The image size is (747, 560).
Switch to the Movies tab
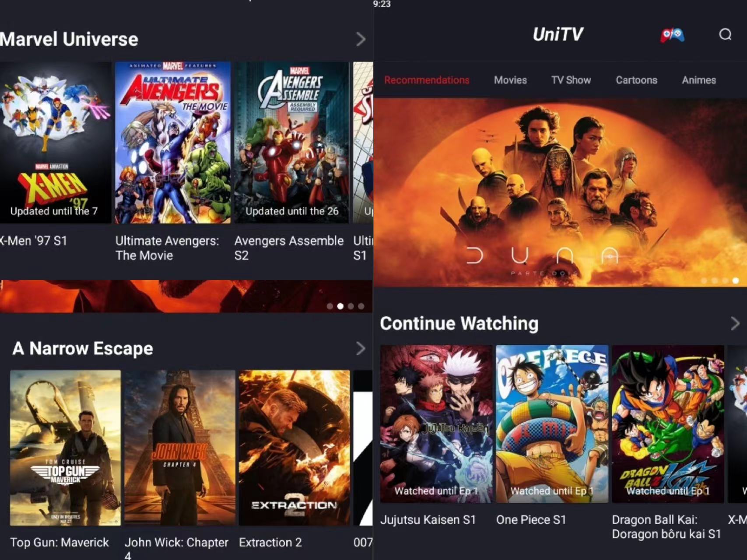click(x=510, y=80)
